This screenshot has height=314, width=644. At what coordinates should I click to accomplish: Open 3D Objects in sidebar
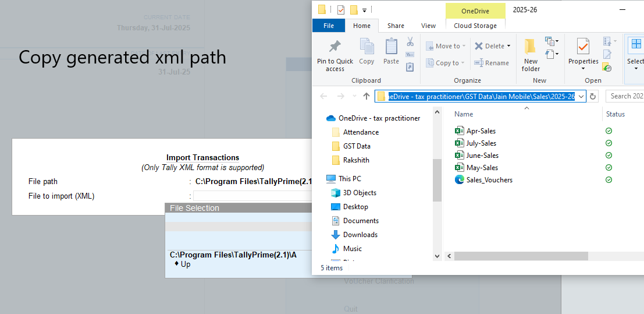pyautogui.click(x=354, y=193)
